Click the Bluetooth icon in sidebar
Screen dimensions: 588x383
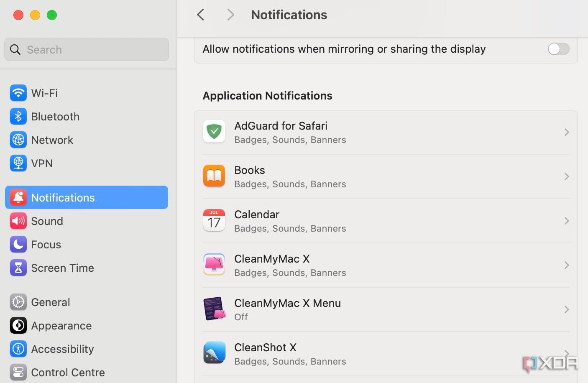click(x=18, y=116)
